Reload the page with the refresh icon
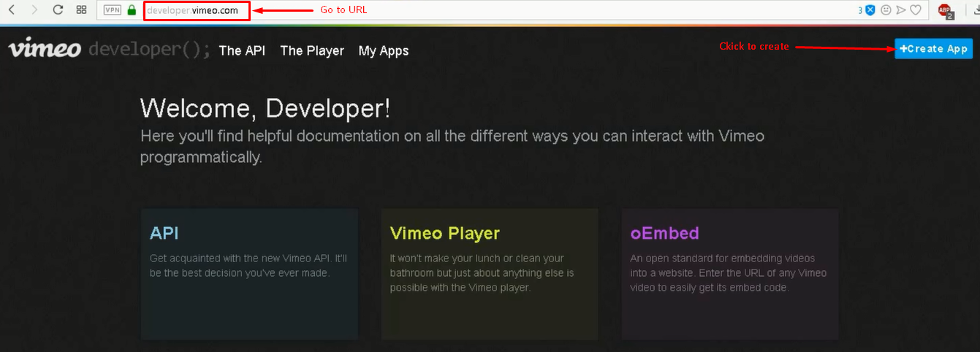The width and height of the screenshot is (980, 352). click(x=58, y=10)
